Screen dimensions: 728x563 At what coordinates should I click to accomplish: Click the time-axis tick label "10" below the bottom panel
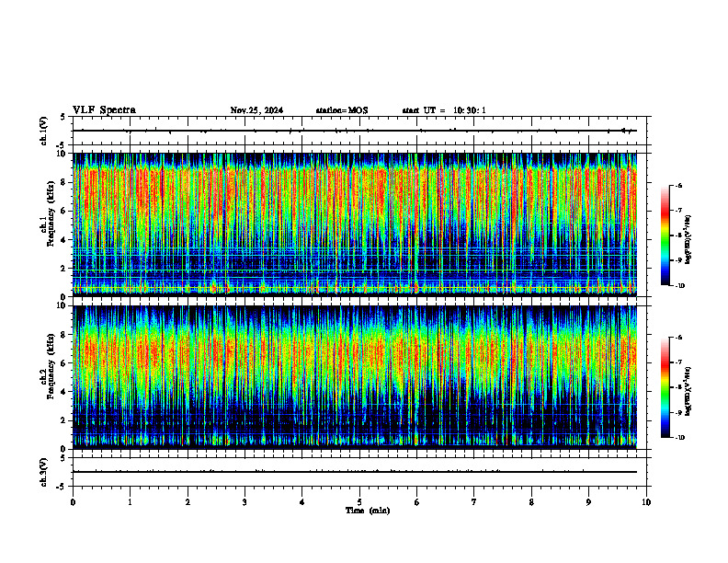646,502
